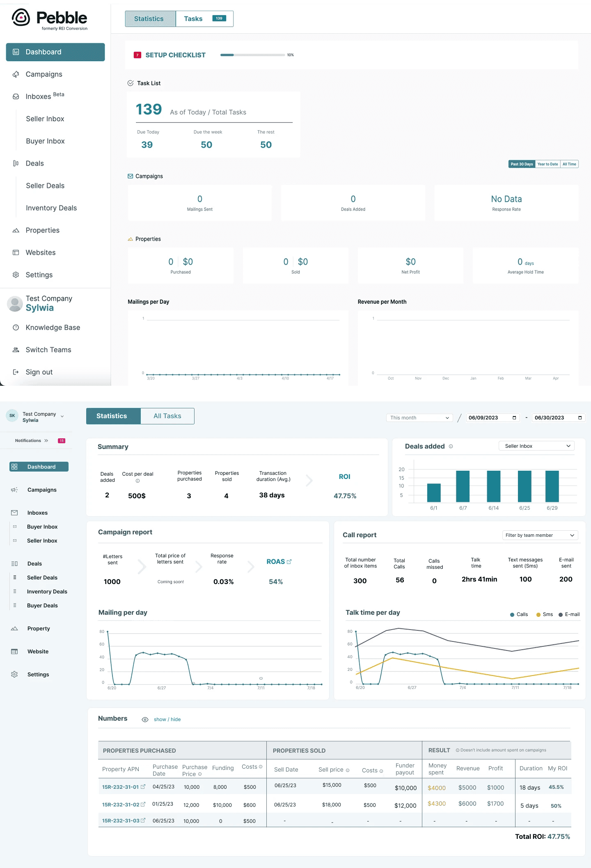591x868 pixels.
Task: Open Dashboard via its top sidebar icon
Action: point(16,52)
